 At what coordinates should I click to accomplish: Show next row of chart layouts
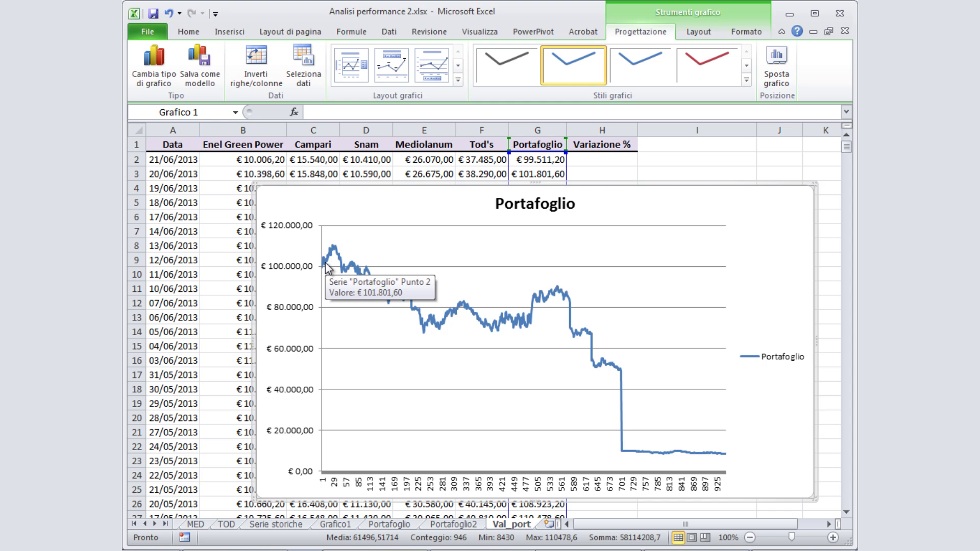458,65
